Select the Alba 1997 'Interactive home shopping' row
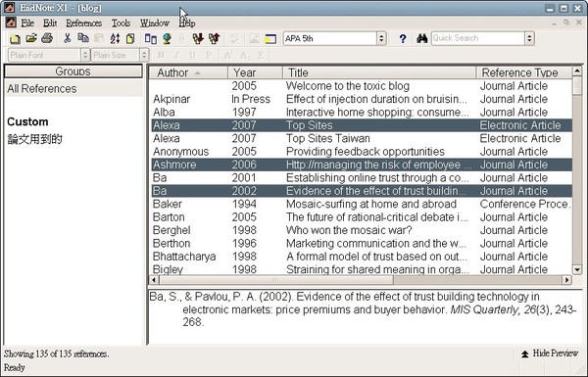 point(362,112)
